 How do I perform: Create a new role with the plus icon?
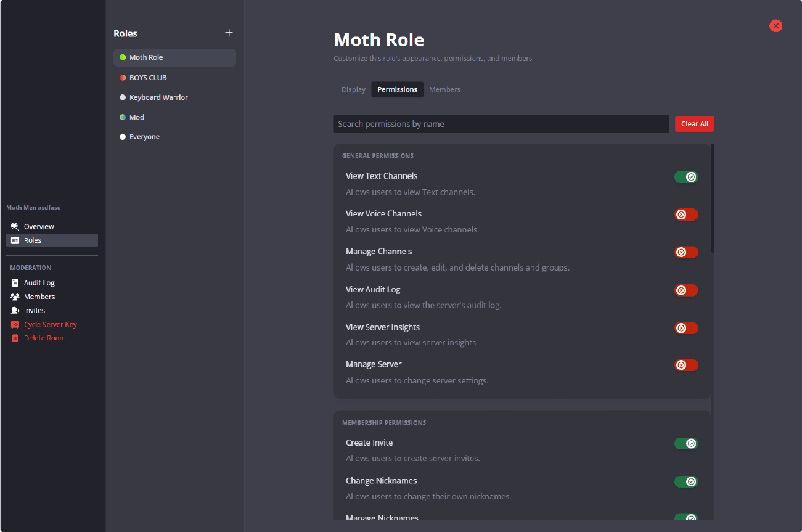click(229, 33)
